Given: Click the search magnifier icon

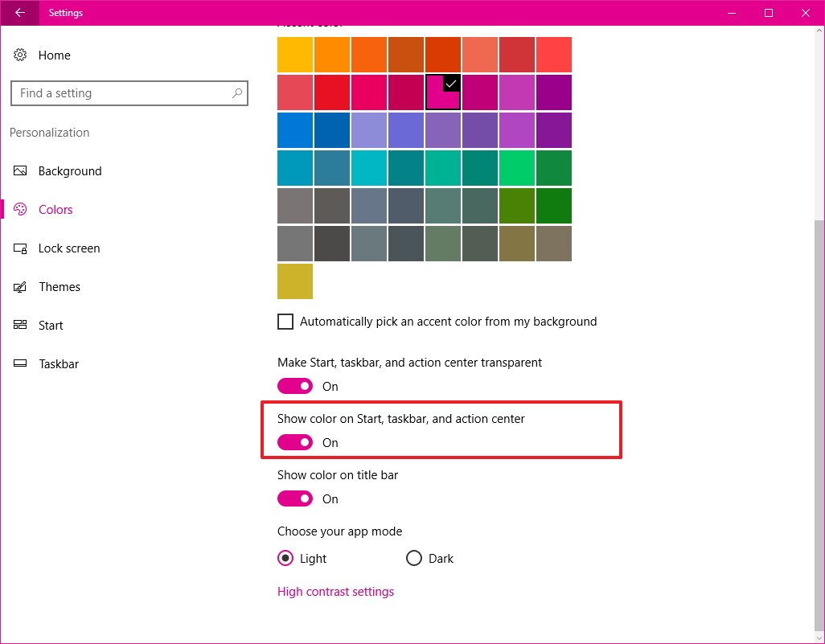Looking at the screenshot, I should (236, 93).
